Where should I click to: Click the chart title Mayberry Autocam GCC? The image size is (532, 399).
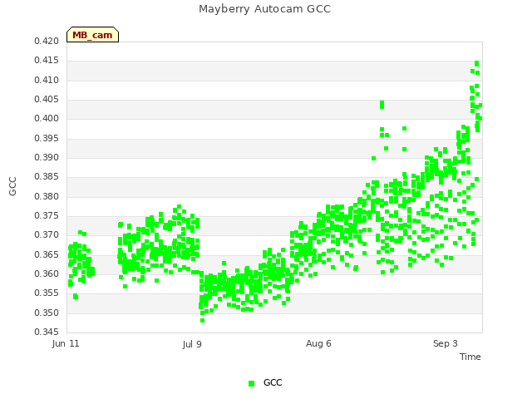point(264,9)
